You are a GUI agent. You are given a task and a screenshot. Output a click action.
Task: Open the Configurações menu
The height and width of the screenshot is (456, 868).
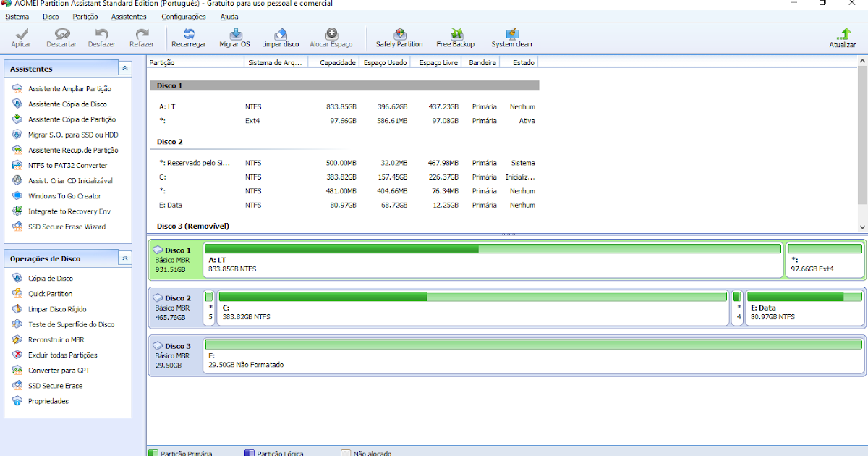tap(184, 17)
